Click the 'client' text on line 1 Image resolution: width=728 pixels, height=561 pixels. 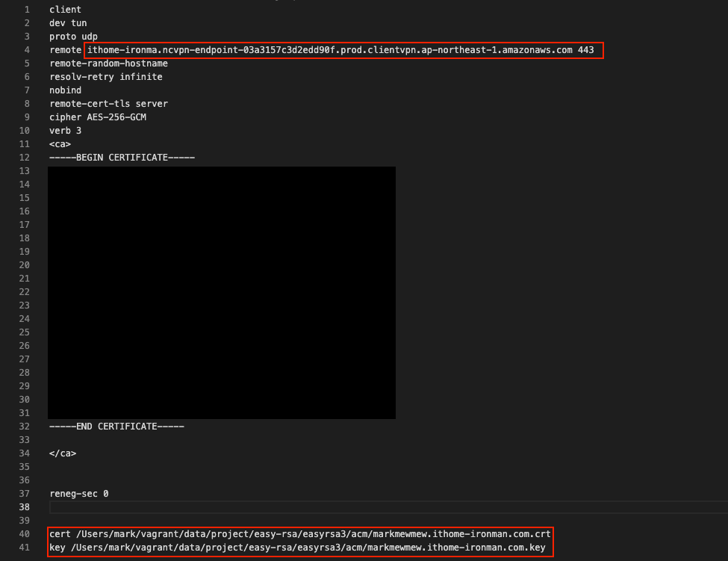65,9
